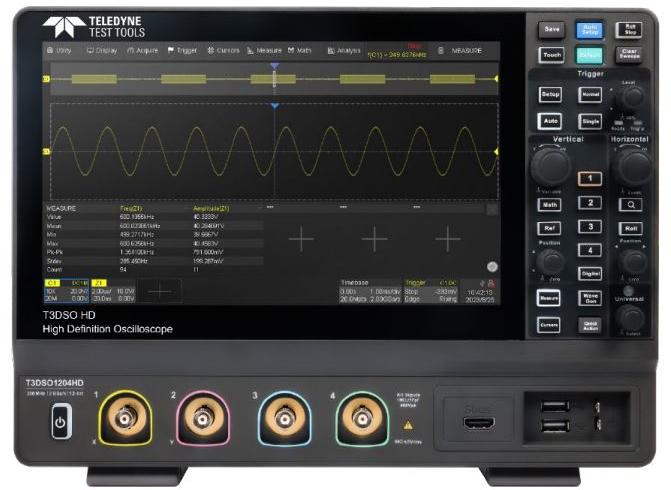This screenshot has height=490, width=671.
Task: Click the large Vertical scale knob
Action: (551, 166)
